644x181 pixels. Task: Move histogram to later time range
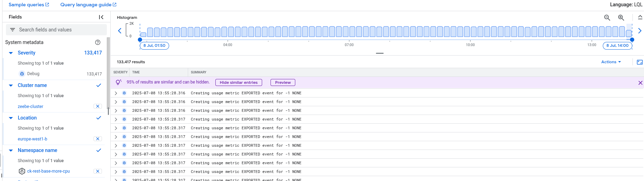[639, 31]
